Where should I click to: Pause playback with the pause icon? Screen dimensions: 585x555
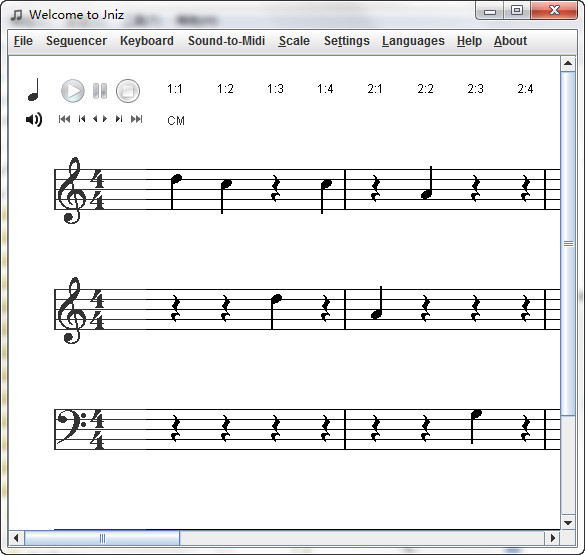100,91
